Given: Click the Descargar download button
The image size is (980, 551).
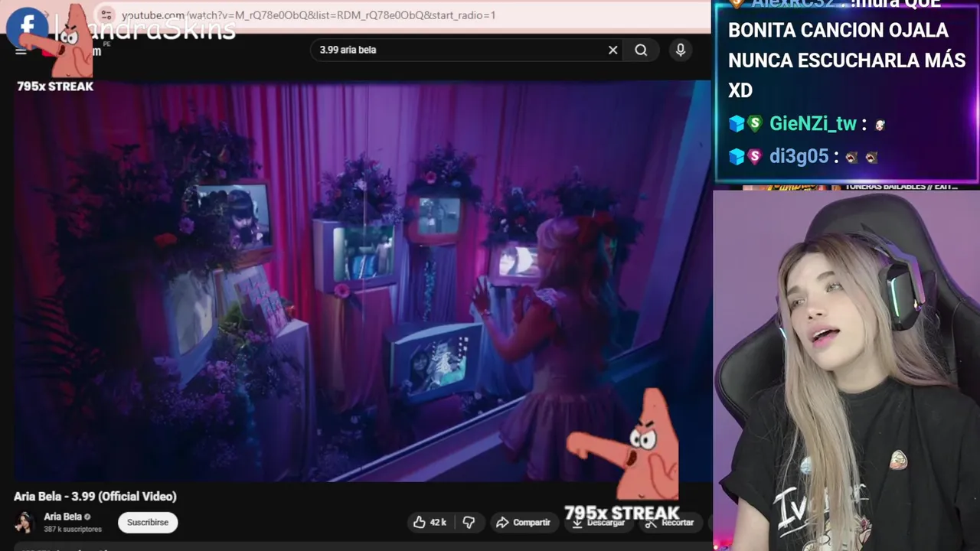Looking at the screenshot, I should point(597,523).
